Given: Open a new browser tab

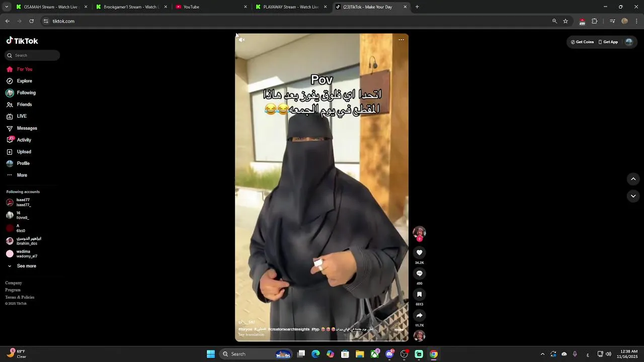Looking at the screenshot, I should (x=417, y=7).
